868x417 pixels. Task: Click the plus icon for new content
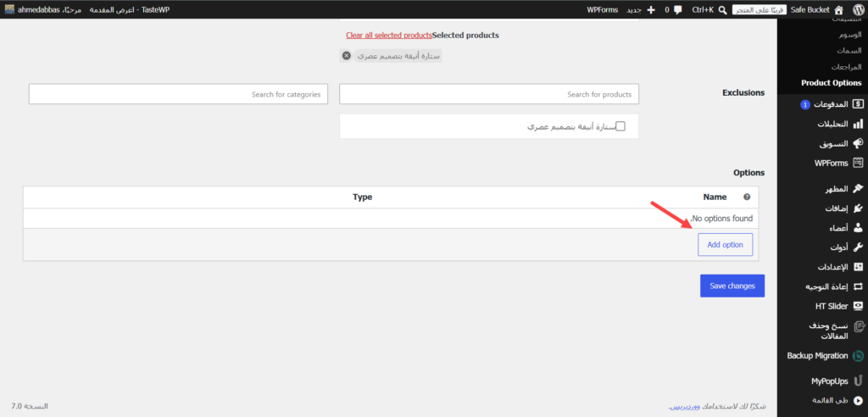[x=651, y=10]
